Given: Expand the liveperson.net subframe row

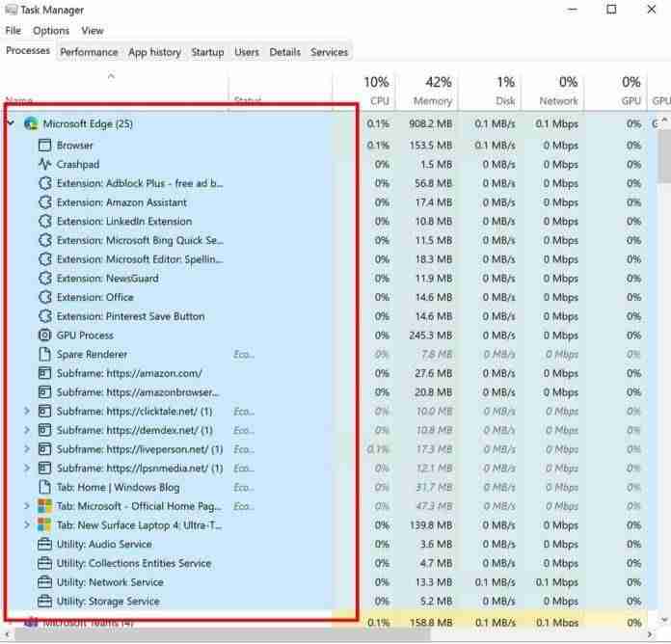Looking at the screenshot, I should tap(27, 449).
